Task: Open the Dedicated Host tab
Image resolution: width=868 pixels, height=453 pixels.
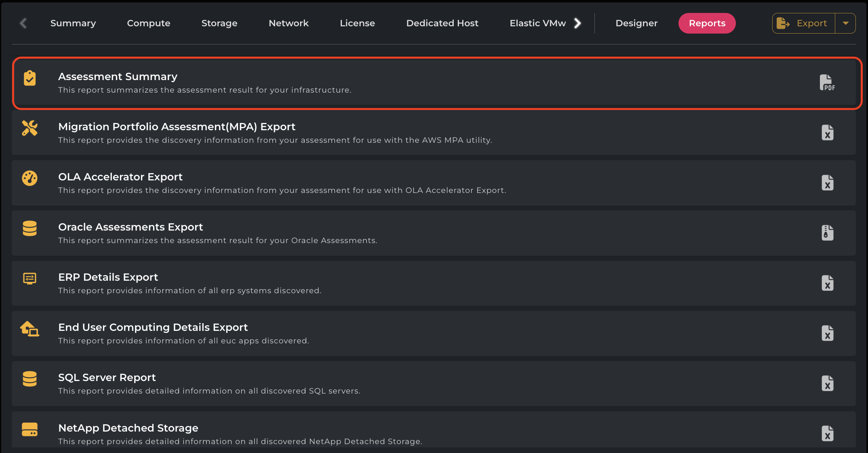Action: [x=442, y=23]
